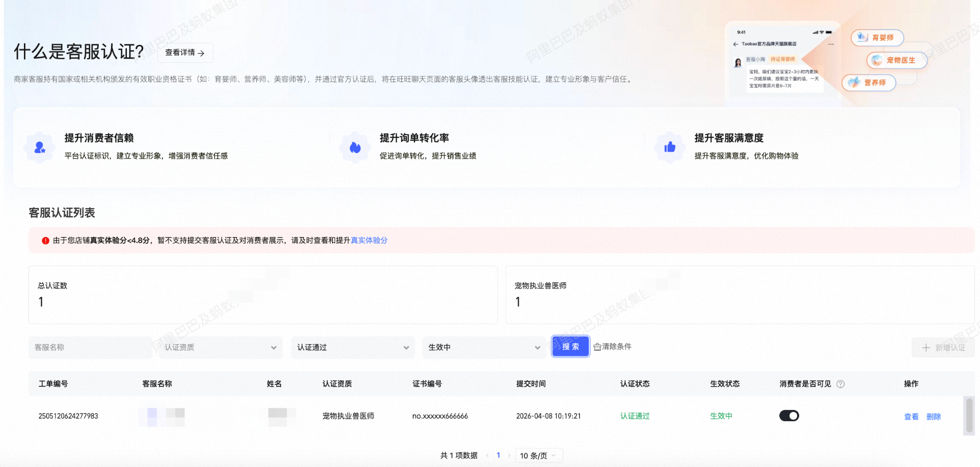Click the 认证状态 column header
The image size is (980, 467).
(x=635, y=384)
